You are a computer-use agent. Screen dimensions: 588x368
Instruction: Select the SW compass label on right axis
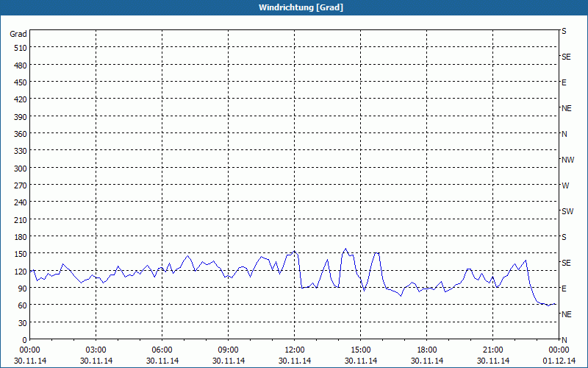point(567,211)
